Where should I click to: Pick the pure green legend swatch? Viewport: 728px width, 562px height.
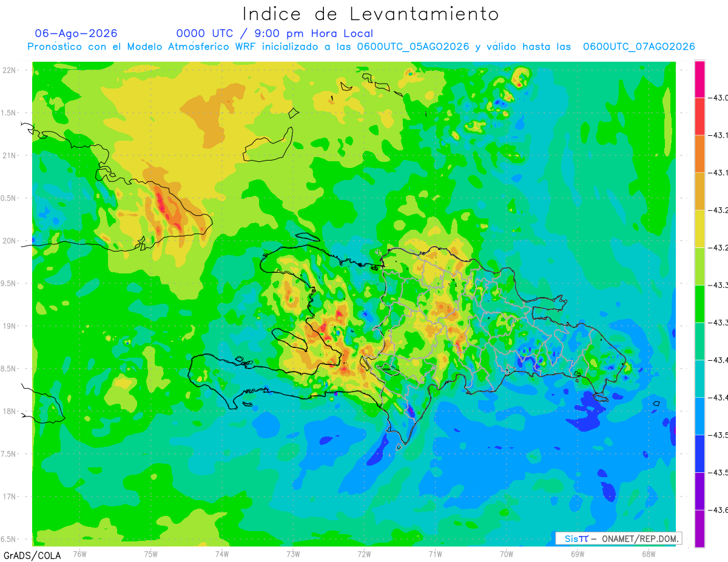click(x=699, y=304)
